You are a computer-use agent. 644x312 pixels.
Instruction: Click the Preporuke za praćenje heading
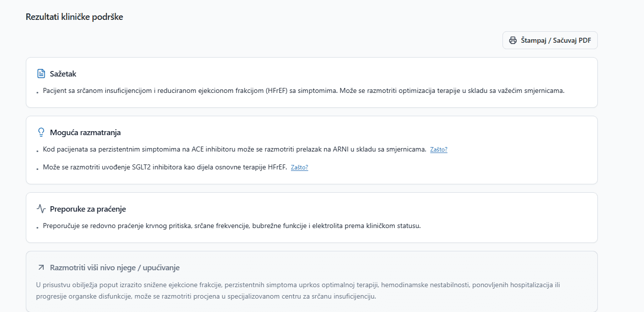pyautogui.click(x=87, y=209)
